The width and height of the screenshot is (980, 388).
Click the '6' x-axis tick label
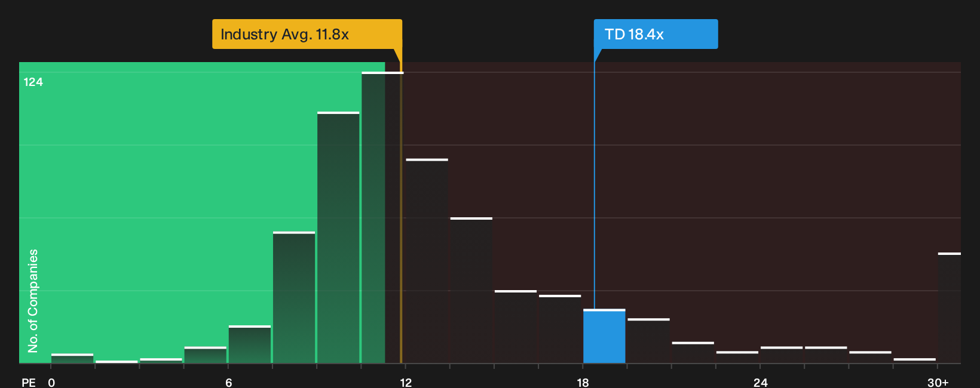tap(229, 383)
